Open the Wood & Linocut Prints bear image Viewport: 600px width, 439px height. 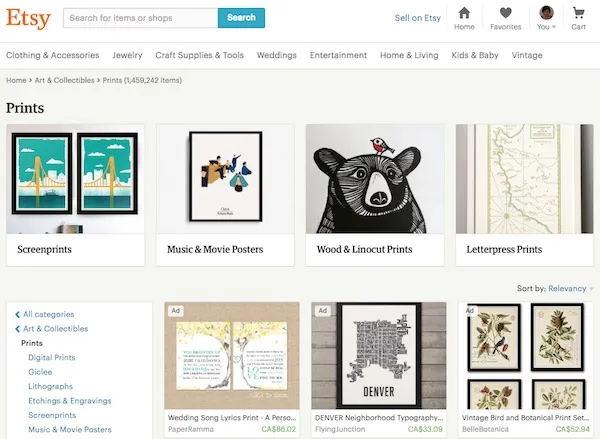coord(374,178)
